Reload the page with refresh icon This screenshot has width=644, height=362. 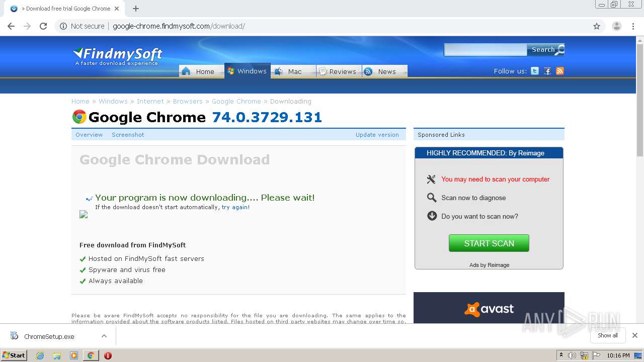(x=43, y=26)
